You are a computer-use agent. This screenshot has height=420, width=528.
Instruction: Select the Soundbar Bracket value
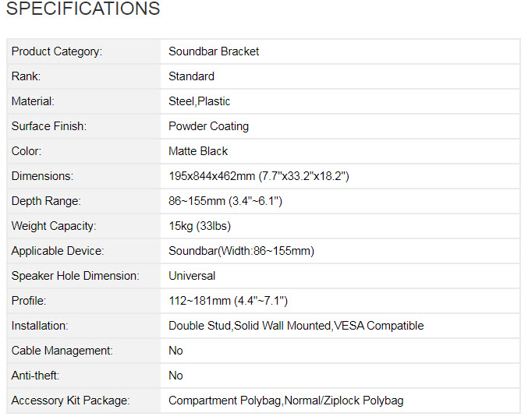[x=214, y=51]
